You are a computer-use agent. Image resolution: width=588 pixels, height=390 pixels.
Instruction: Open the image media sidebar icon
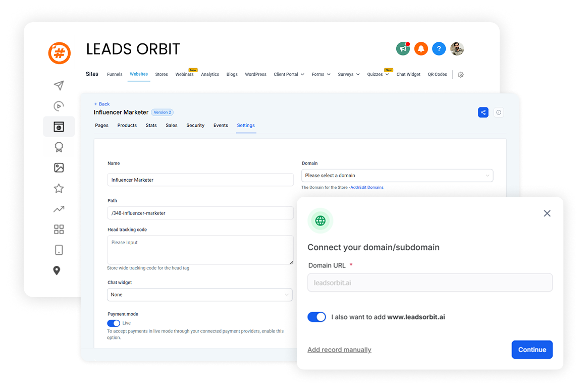(59, 168)
